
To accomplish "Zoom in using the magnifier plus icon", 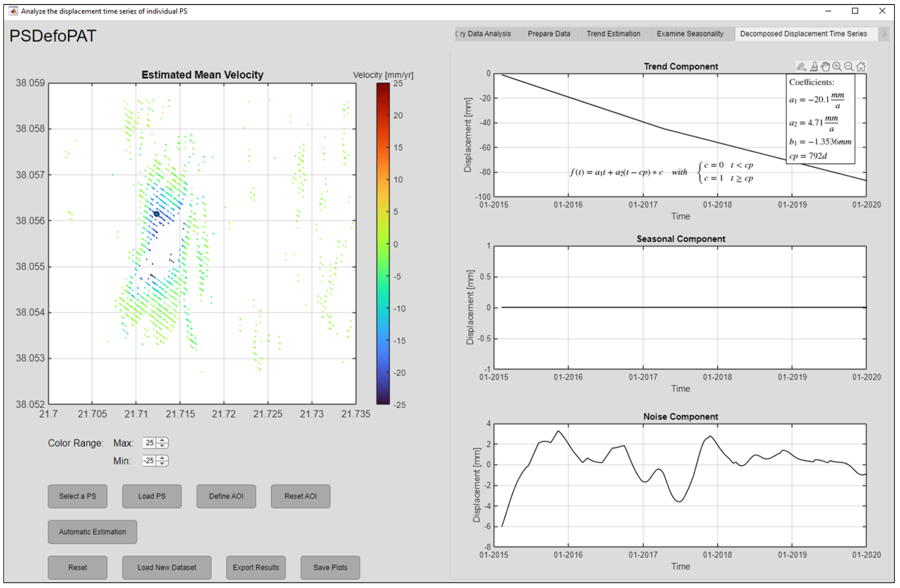I will coord(837,67).
